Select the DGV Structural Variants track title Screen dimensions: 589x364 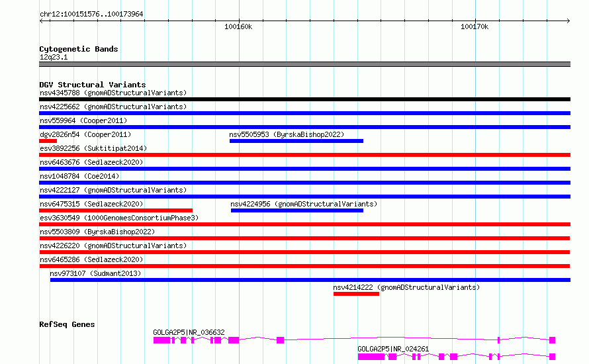[x=93, y=85]
